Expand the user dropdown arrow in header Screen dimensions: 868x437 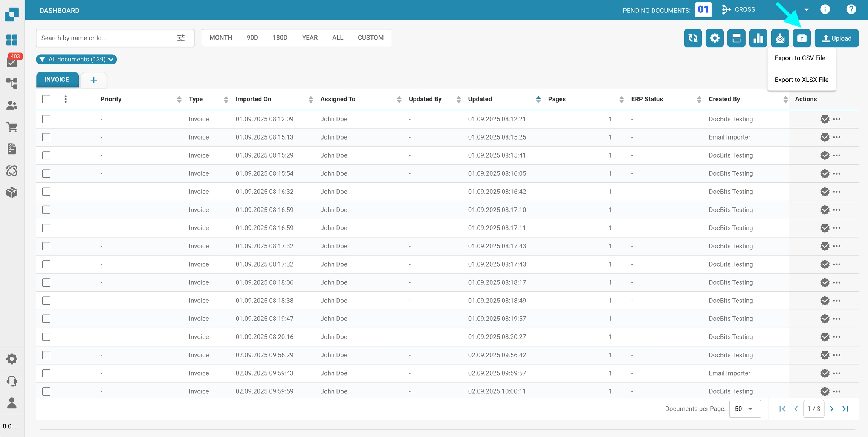[806, 10]
